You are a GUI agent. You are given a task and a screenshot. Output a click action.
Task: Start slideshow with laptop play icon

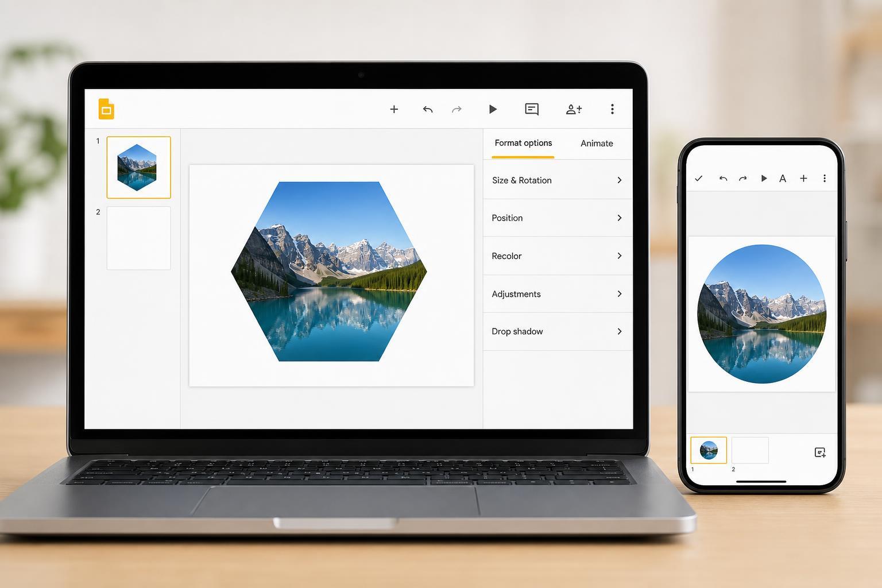(x=493, y=109)
